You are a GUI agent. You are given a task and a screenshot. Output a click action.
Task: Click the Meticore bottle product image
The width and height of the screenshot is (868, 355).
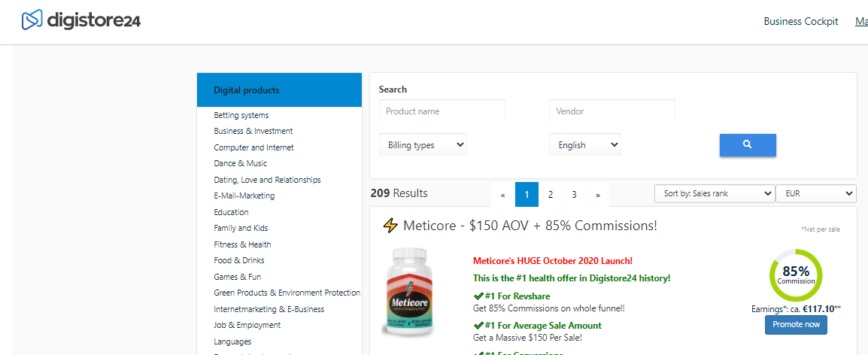click(x=410, y=292)
